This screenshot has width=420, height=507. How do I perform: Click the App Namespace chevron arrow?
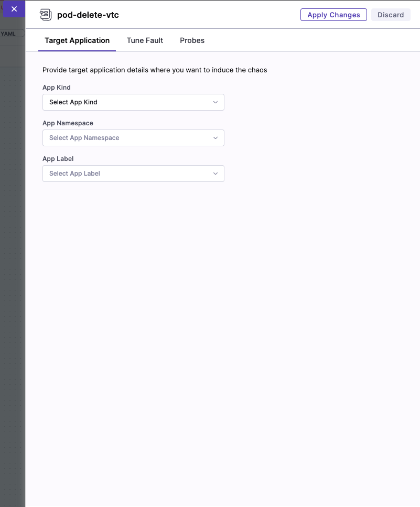[x=215, y=138]
